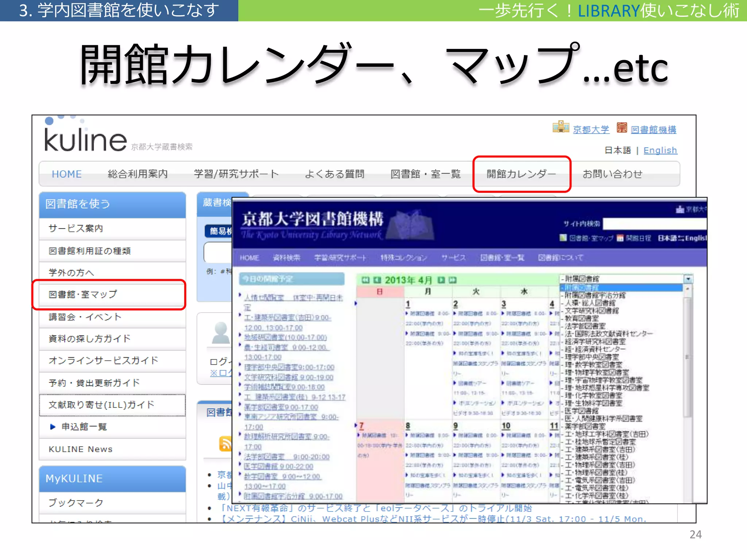The height and width of the screenshot is (560, 747).
Task: Go to next month in calendar
Action: 441,280
